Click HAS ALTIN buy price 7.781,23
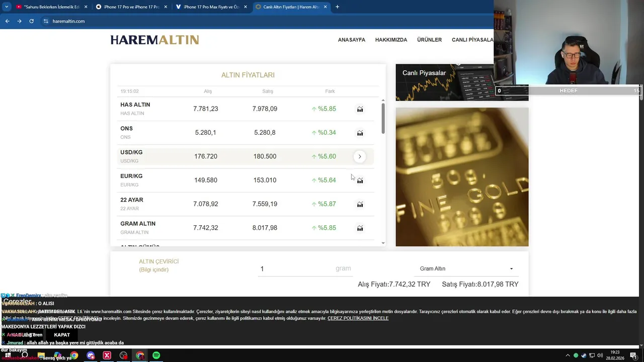The height and width of the screenshot is (362, 644). [x=205, y=109]
